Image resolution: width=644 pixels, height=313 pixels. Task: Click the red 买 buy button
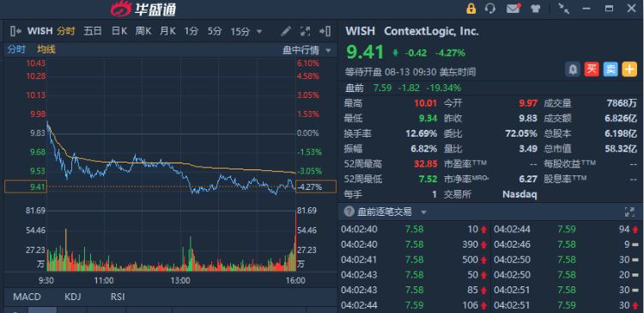tap(592, 69)
